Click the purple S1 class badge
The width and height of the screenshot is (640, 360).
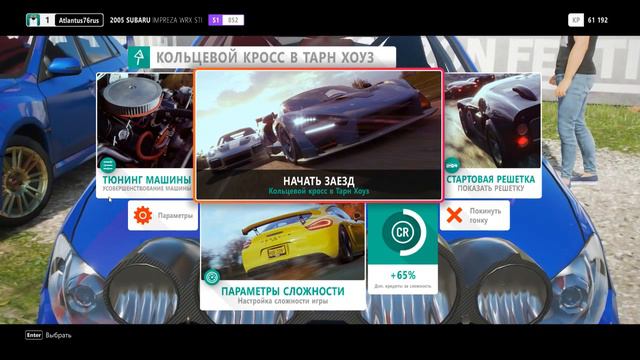click(215, 20)
